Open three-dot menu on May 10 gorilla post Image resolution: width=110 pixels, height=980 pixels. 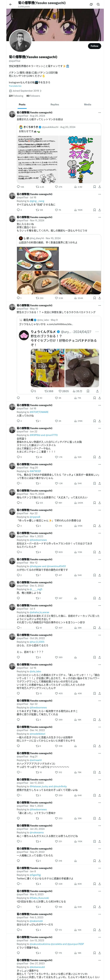99,305
